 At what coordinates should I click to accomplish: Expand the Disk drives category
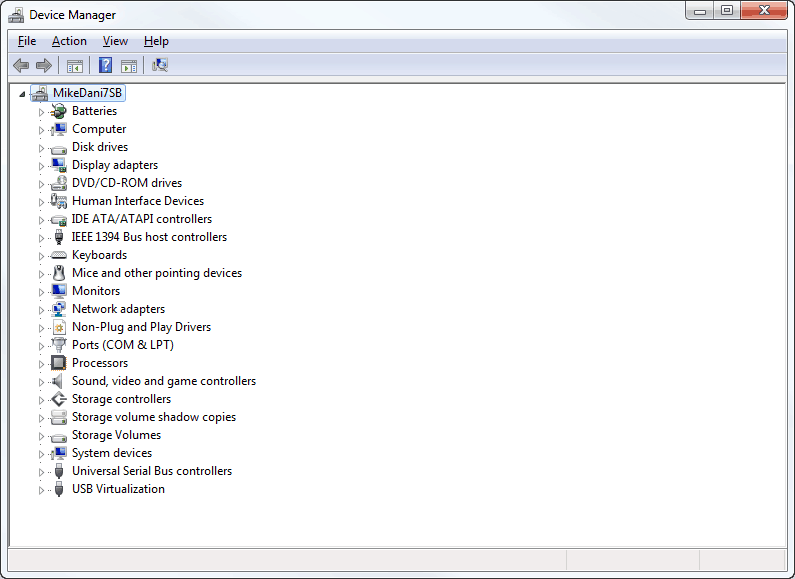[42, 148]
